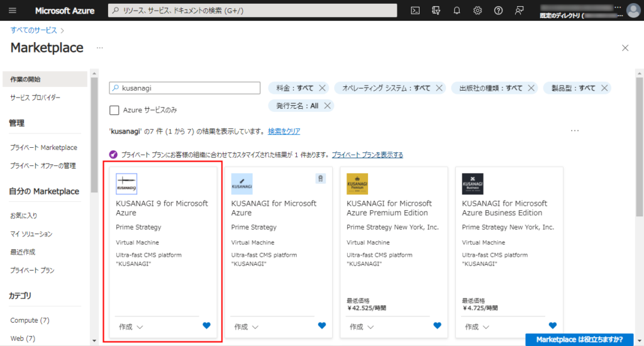Image resolution: width=644 pixels, height=346 pixels.
Task: Click the ellipsis next to the Marketplace title
Action: 99,48
